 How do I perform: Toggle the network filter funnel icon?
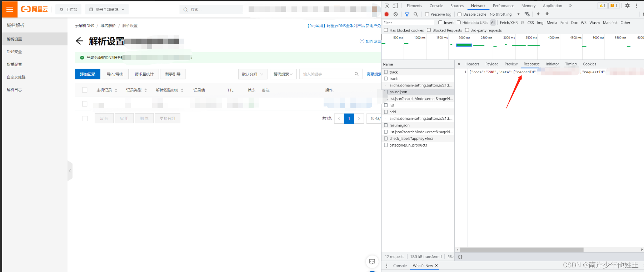(x=407, y=14)
